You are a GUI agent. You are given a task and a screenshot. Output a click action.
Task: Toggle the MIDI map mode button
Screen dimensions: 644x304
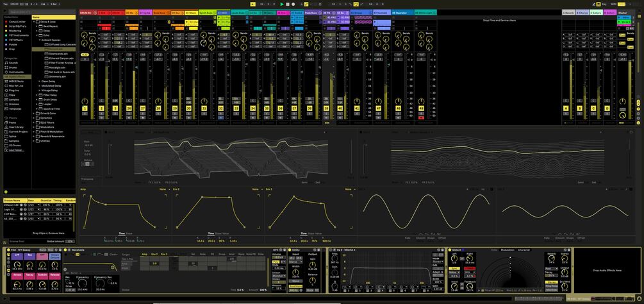click(614, 4)
